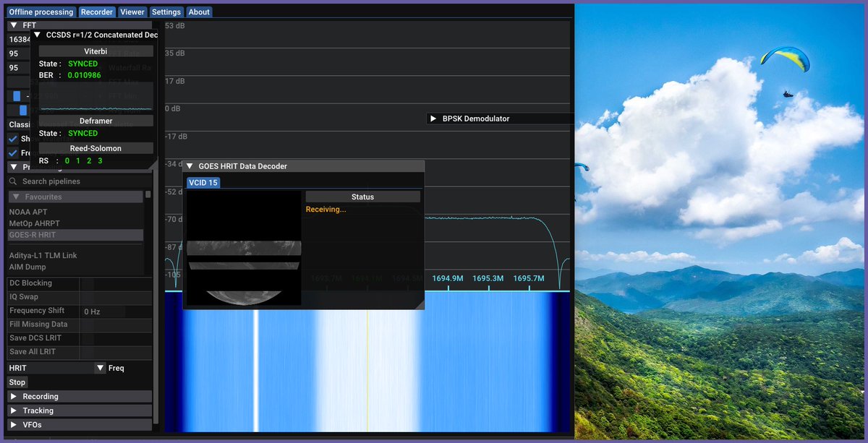The width and height of the screenshot is (868, 443).
Task: Click Stop to halt the HRIT pipeline
Action: tap(17, 382)
